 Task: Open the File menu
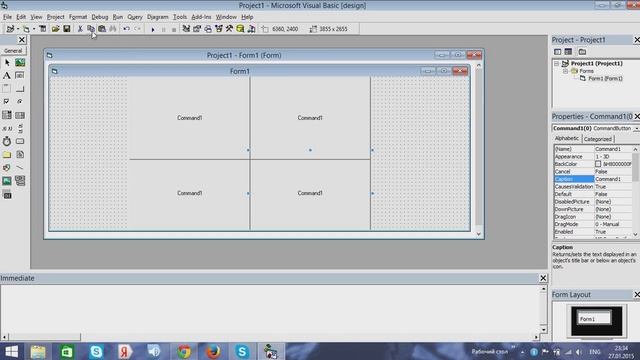7,17
